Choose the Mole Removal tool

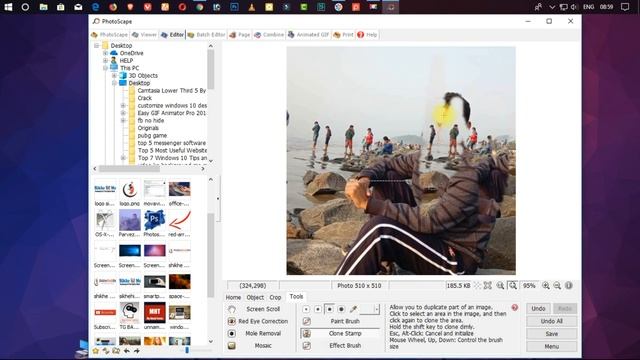258,333
